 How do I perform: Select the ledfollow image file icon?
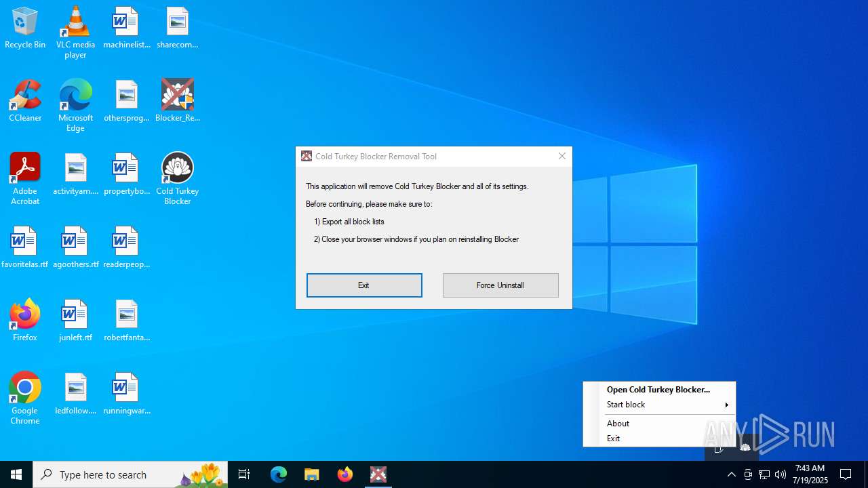point(75,394)
